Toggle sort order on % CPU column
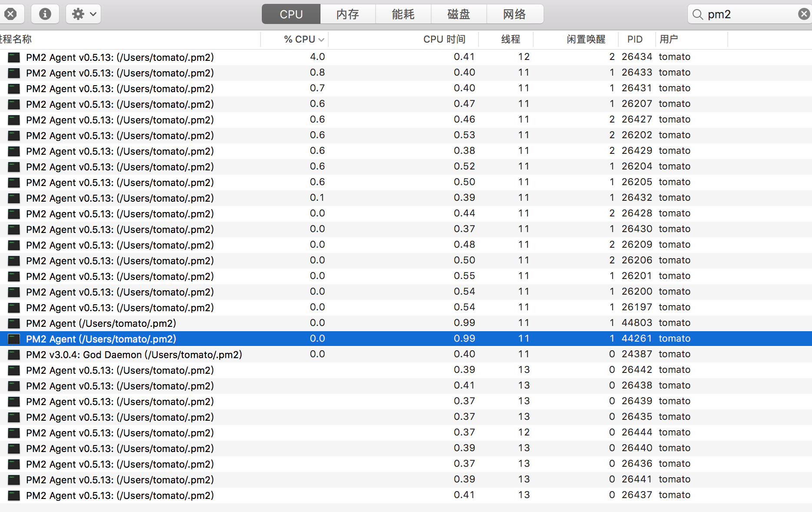 tap(299, 39)
